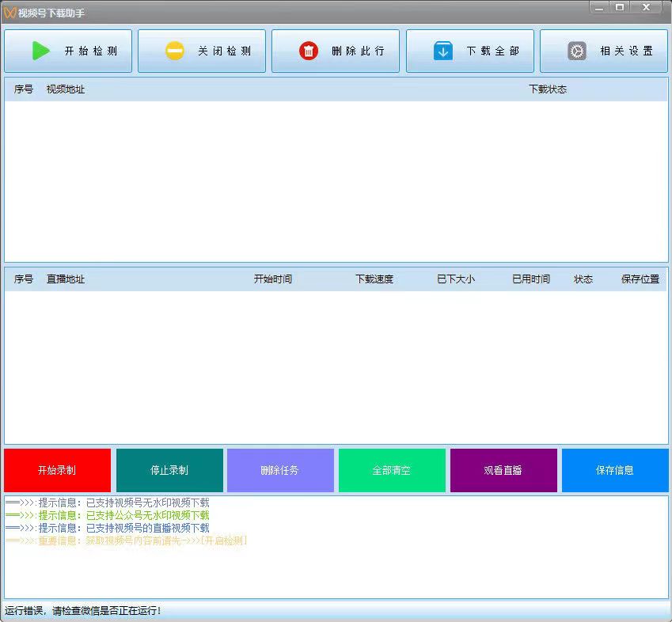Select log line 已支持视频号的直播视频下载

(x=108, y=528)
